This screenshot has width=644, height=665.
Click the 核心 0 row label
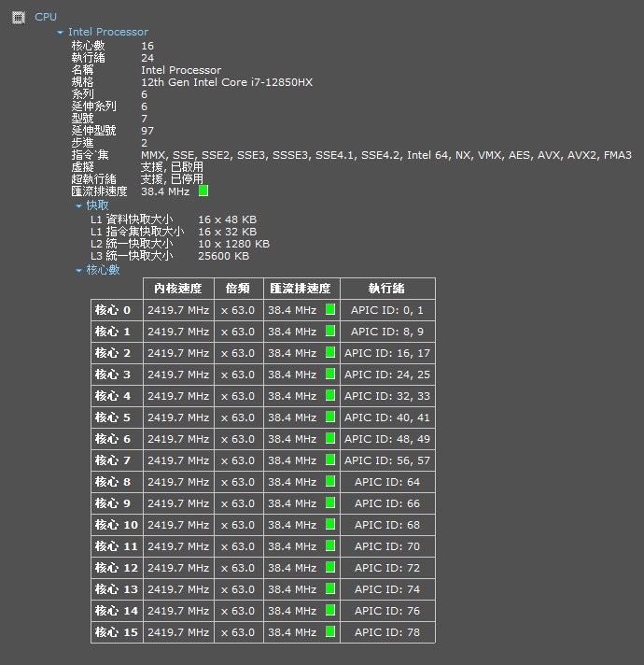(x=117, y=310)
